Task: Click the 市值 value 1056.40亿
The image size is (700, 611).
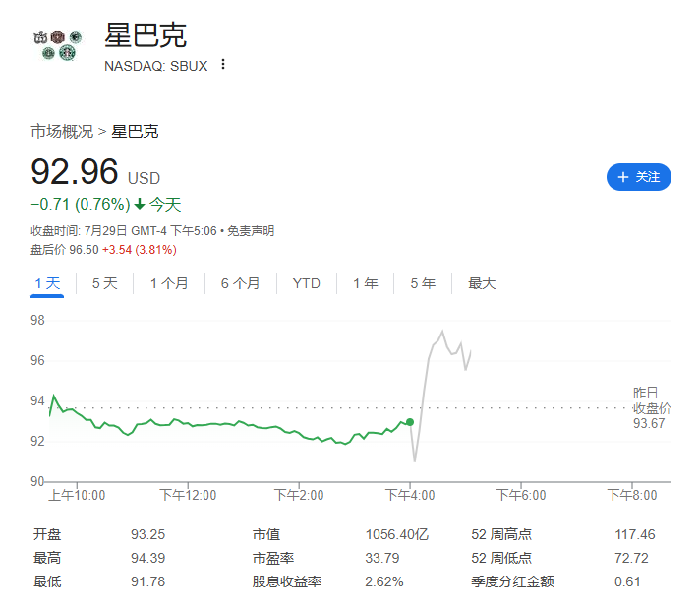Action: pos(397,534)
